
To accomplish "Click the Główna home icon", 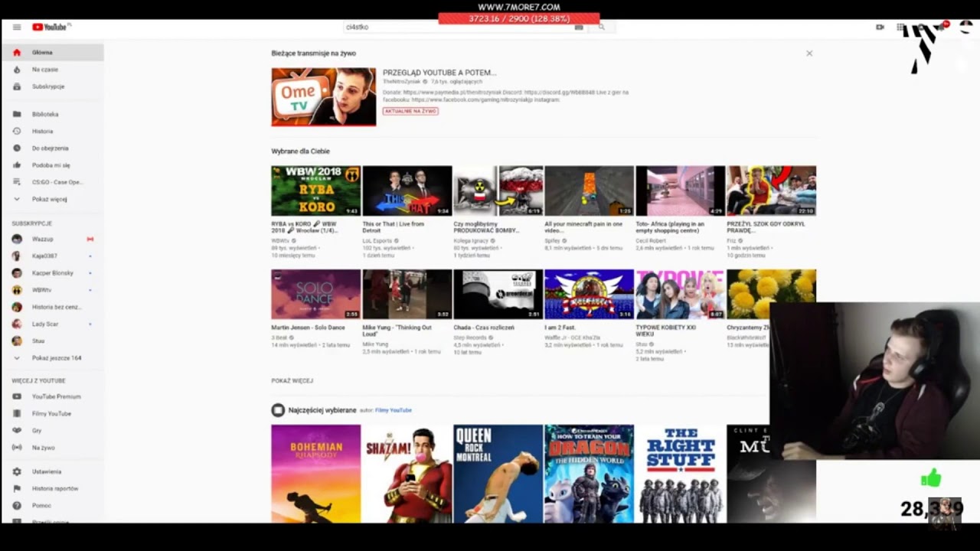I will pos(17,53).
